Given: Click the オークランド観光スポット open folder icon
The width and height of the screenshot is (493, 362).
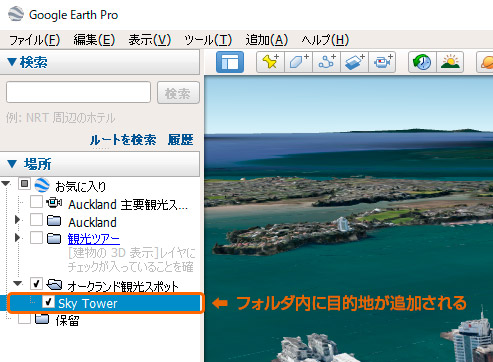Looking at the screenshot, I should (54, 285).
